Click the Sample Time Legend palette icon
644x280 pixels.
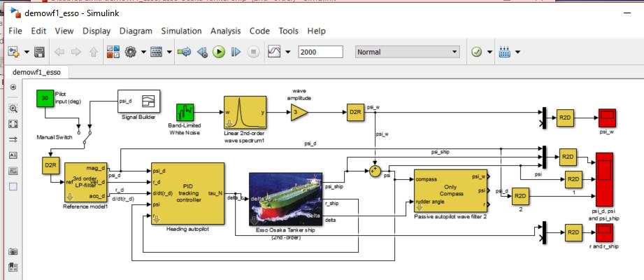click(13, 140)
